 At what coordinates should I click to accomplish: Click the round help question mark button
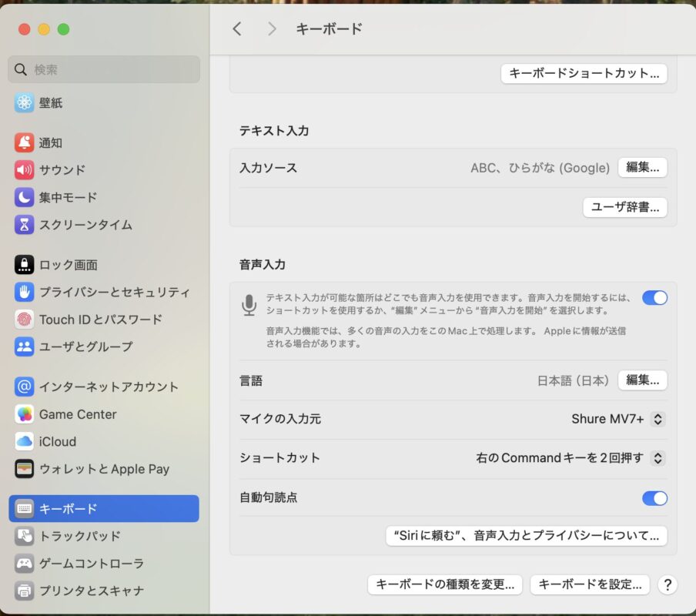[668, 584]
